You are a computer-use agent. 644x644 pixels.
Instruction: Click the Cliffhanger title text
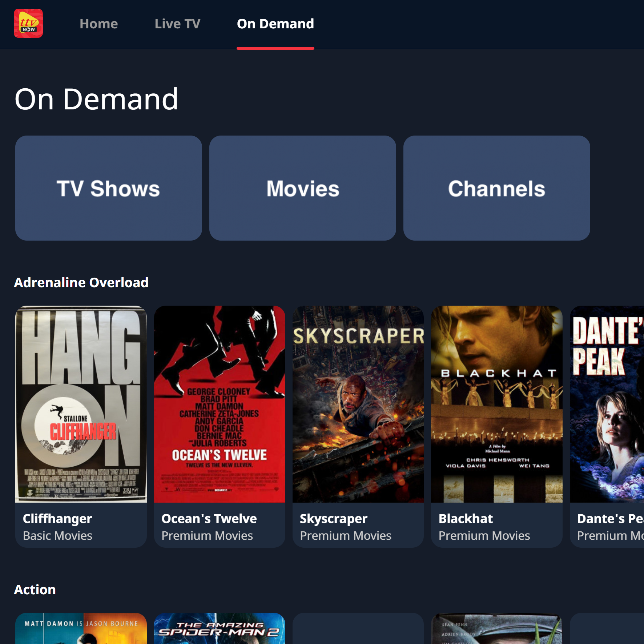(x=57, y=519)
